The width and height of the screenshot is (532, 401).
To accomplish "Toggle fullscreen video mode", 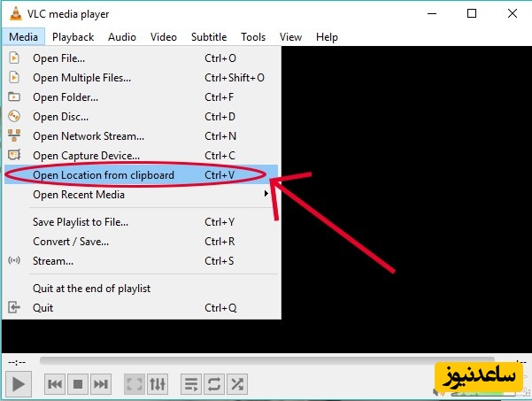I will 135,383.
